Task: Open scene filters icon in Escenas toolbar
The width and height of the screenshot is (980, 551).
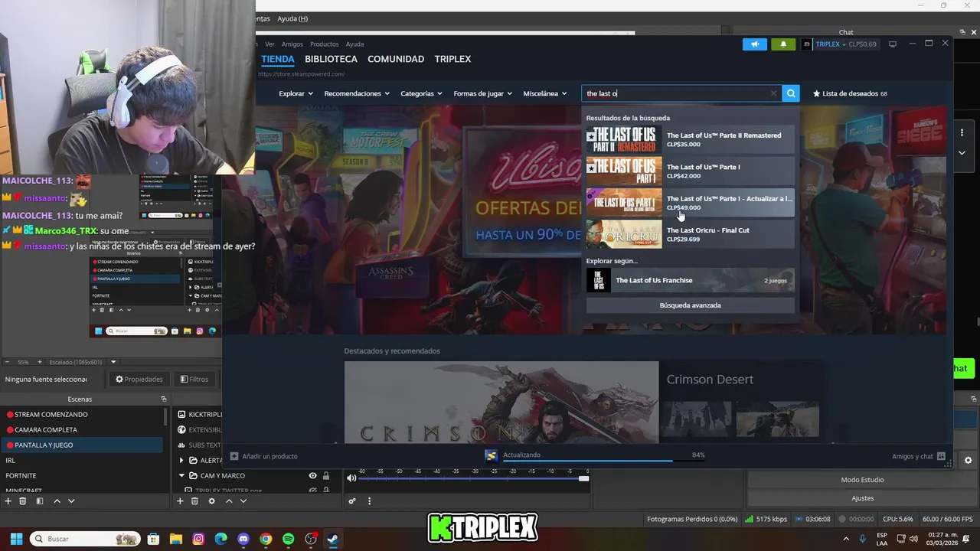Action: click(x=40, y=501)
